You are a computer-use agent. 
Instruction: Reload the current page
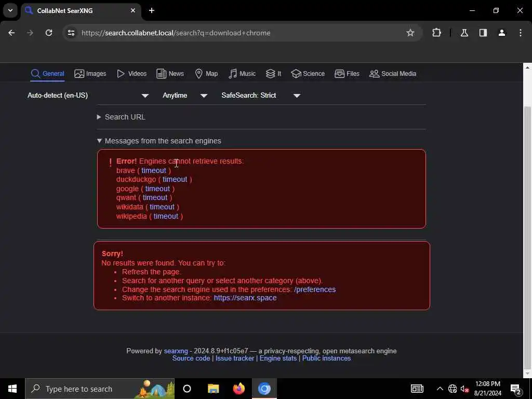(49, 33)
